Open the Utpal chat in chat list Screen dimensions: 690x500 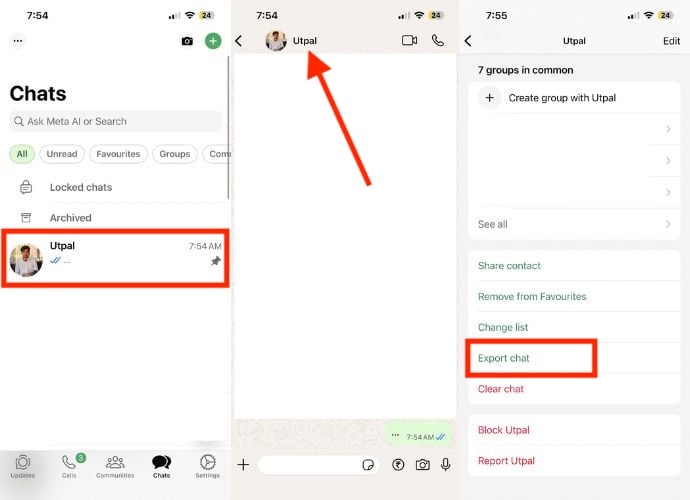click(115, 258)
